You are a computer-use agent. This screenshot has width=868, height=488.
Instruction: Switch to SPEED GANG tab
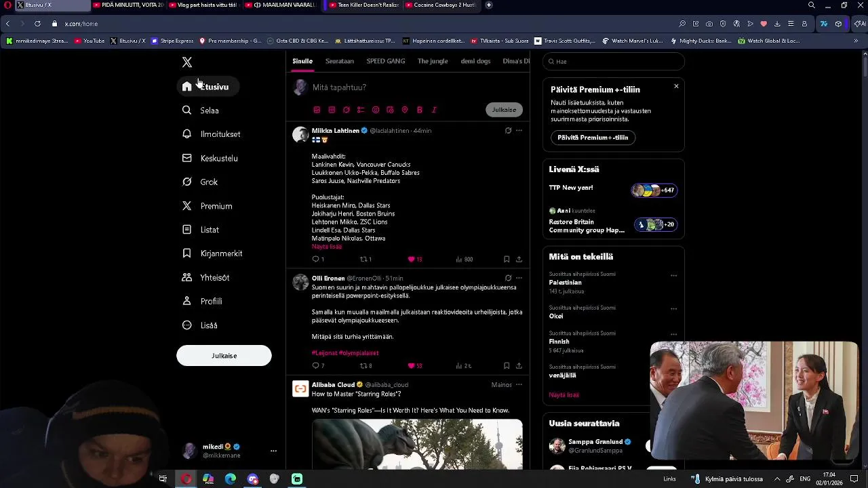click(386, 61)
